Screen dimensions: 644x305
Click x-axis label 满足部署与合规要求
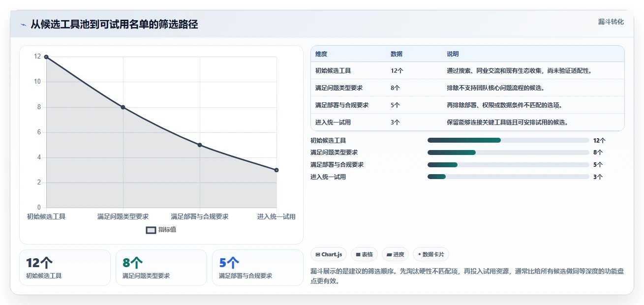point(200,217)
